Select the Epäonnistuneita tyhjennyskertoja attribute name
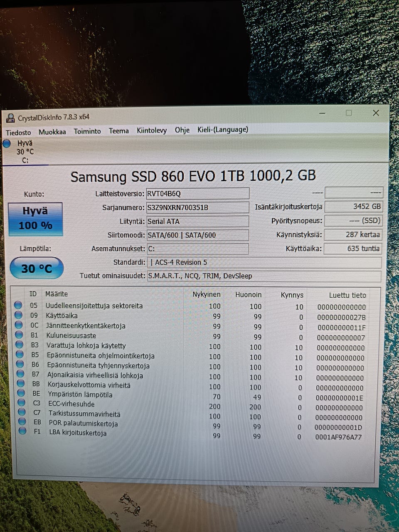Screen dimensions: 399x532 pos(98,366)
